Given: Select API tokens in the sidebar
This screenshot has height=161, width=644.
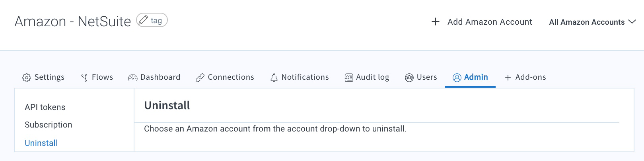Looking at the screenshot, I should click(x=45, y=107).
